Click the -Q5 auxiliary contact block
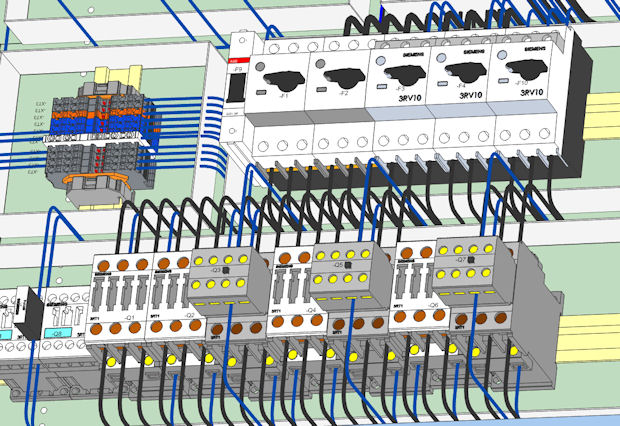 click(x=345, y=267)
